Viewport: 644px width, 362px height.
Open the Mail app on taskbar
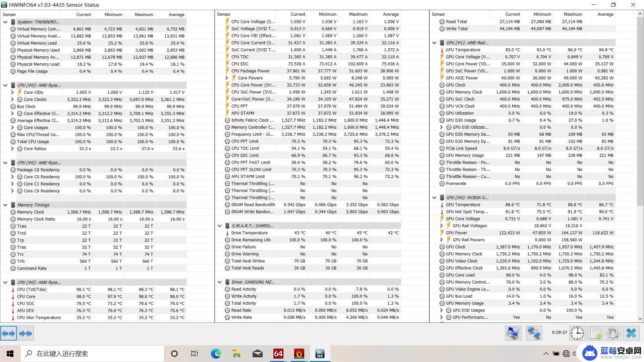coord(257,354)
